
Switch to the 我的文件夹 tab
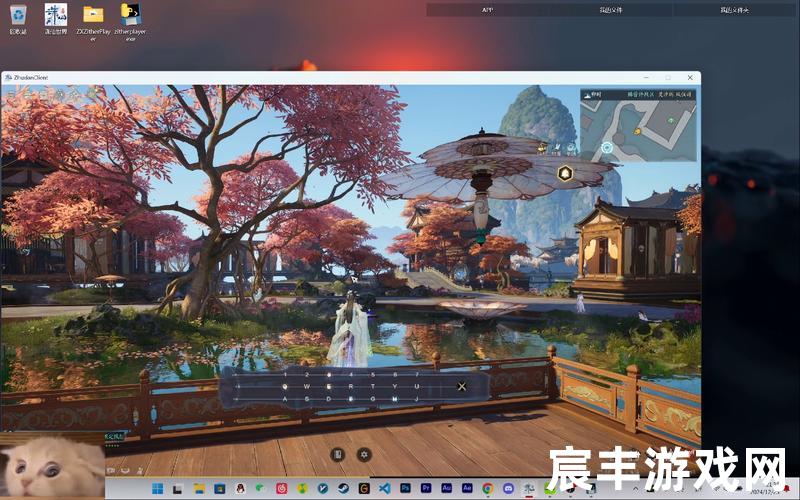734,10
